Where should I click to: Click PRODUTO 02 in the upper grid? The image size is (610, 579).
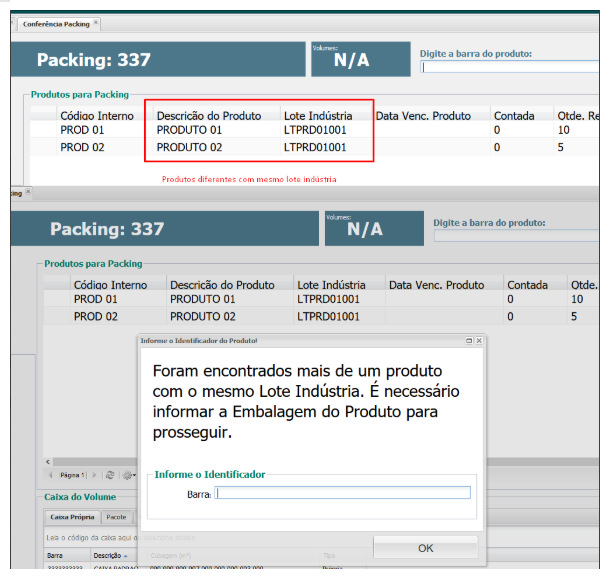189,147
